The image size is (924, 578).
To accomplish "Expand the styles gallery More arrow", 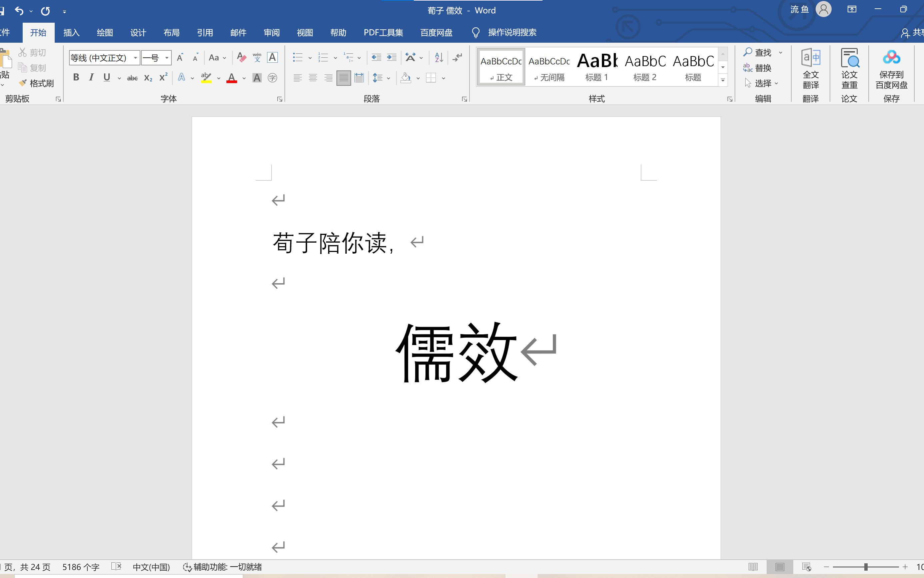I will pyautogui.click(x=723, y=80).
